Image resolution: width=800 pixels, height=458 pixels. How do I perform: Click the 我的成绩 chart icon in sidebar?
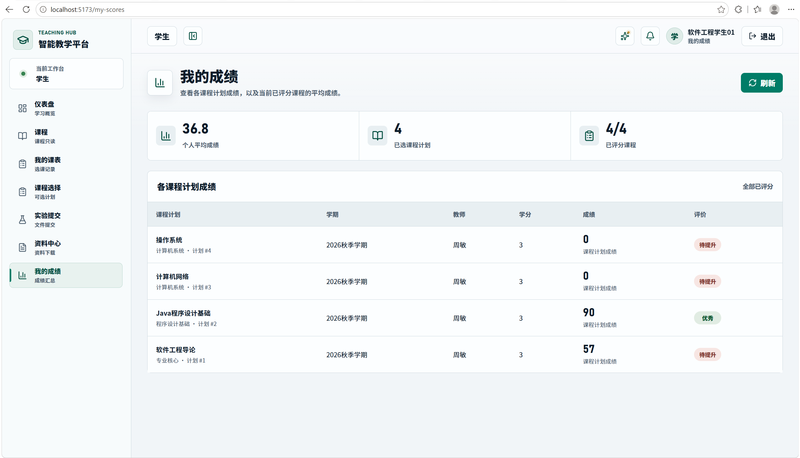point(22,275)
